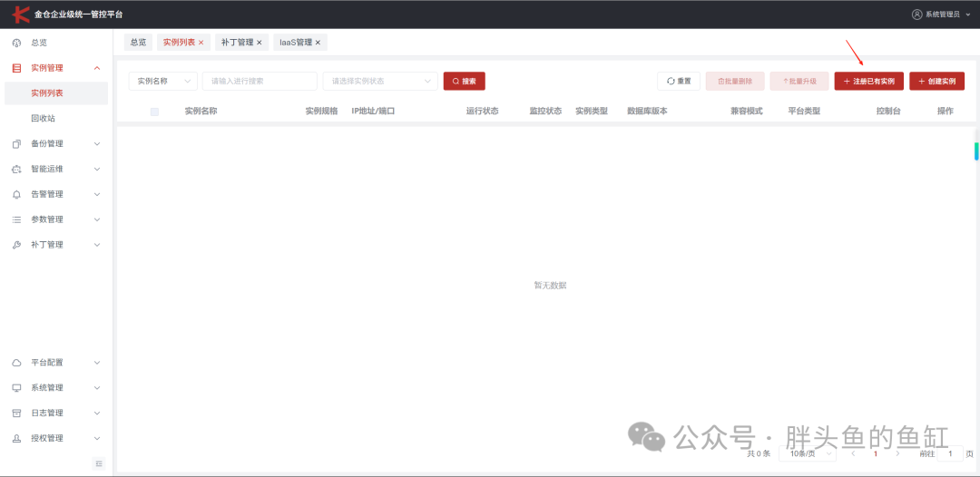
Task: Click the vertical scrollbar thumb
Action: 976,151
